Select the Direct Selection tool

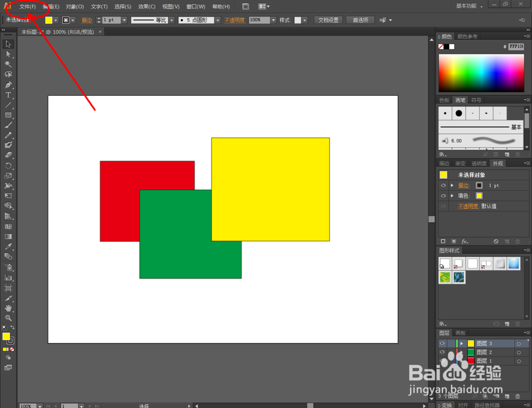8,54
